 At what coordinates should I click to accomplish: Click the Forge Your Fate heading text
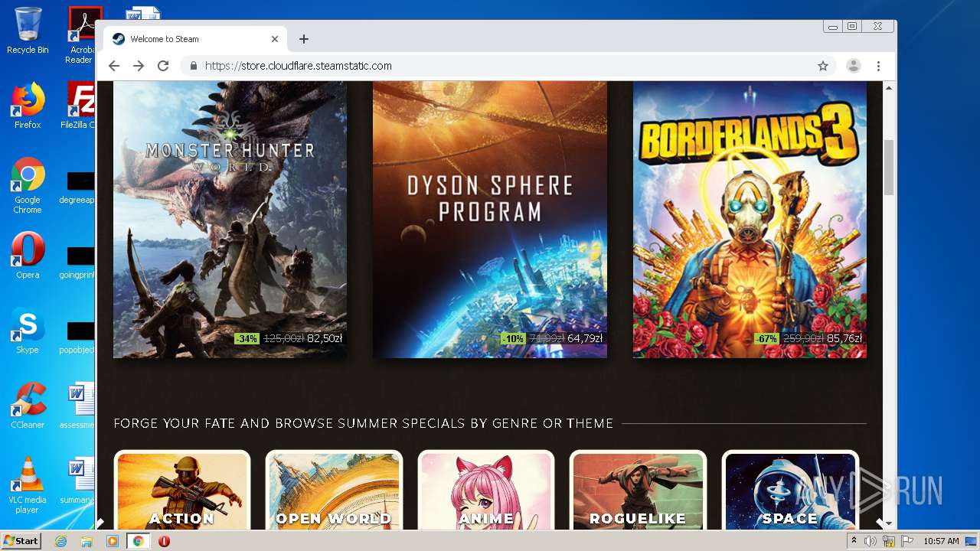364,423
